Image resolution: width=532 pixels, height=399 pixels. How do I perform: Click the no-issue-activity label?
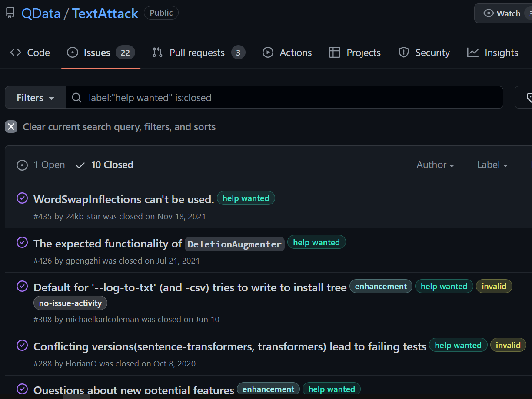70,303
